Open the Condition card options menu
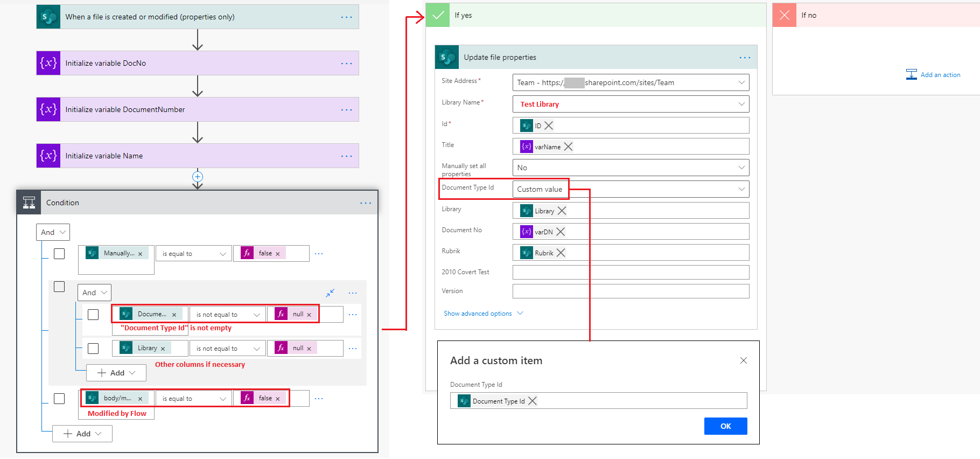This screenshot has width=980, height=459. tap(366, 203)
